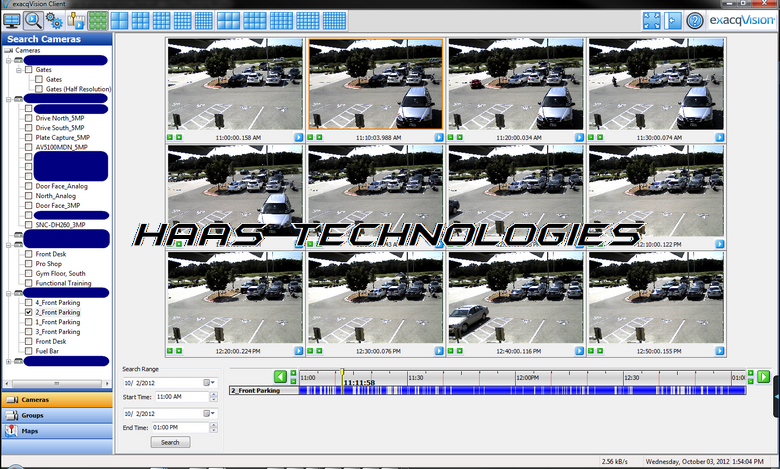Image resolution: width=780 pixels, height=469 pixels.
Task: Play video from the 12:30:00.076 PM thumbnail
Action: point(439,351)
